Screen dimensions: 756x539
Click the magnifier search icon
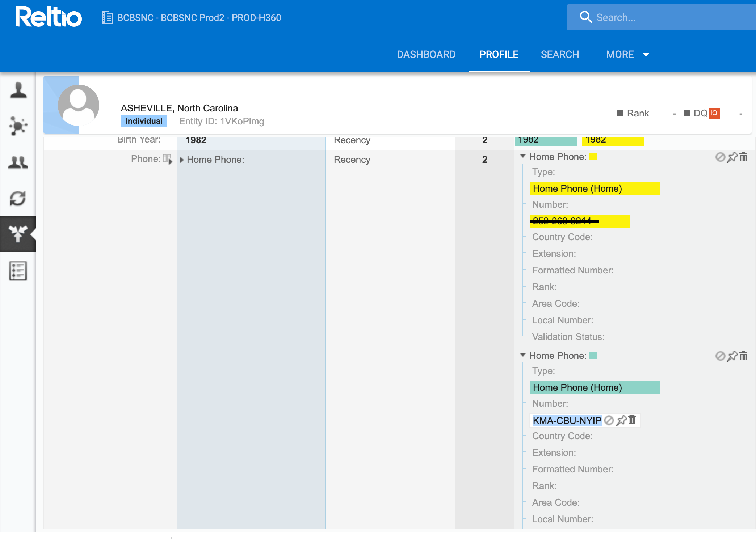(x=585, y=17)
